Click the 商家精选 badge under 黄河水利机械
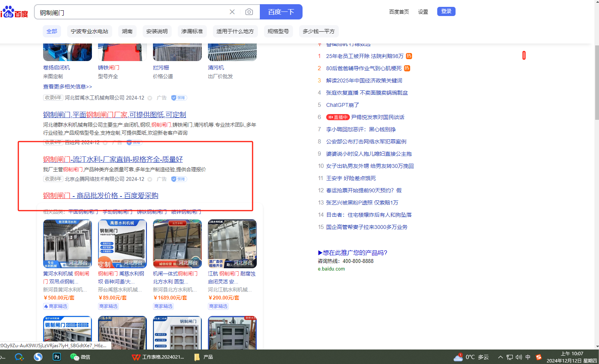 (x=56, y=306)
